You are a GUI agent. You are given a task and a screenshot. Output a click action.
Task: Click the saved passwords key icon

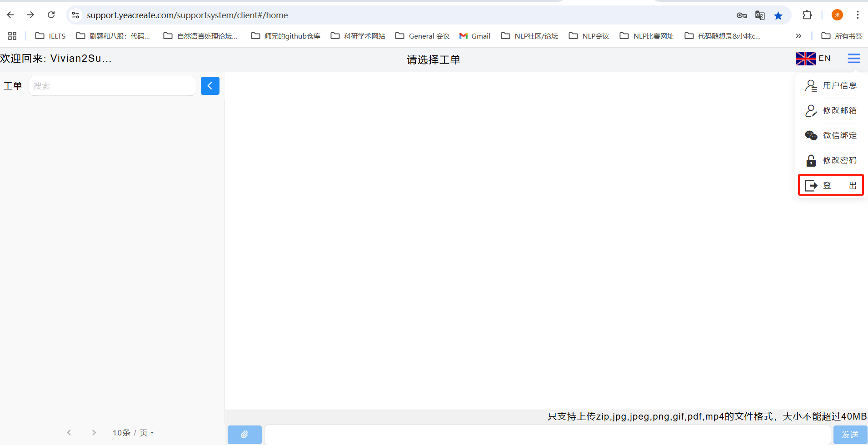[x=742, y=15]
